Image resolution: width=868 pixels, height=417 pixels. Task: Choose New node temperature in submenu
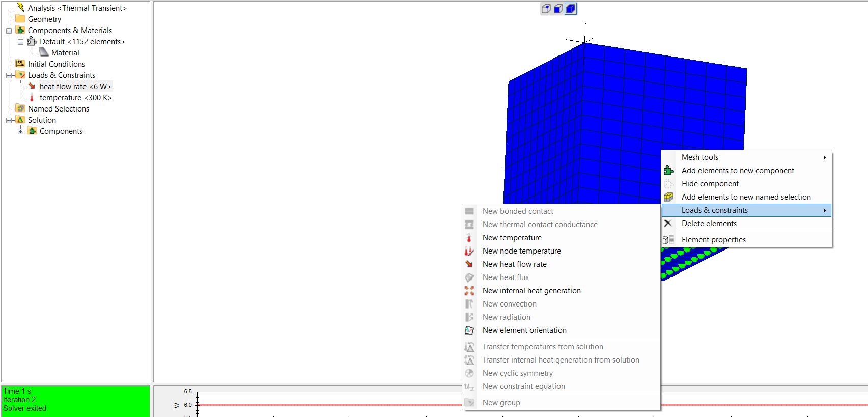(562, 251)
